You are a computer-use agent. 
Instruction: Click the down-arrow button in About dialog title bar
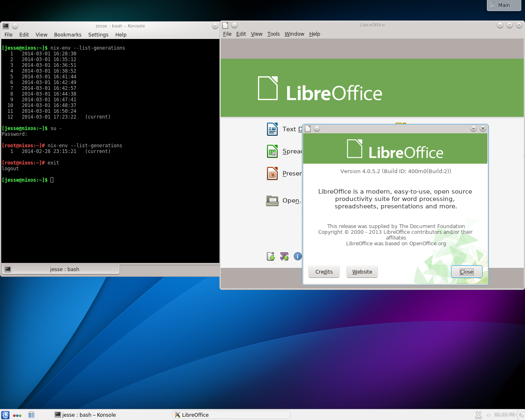click(x=473, y=129)
